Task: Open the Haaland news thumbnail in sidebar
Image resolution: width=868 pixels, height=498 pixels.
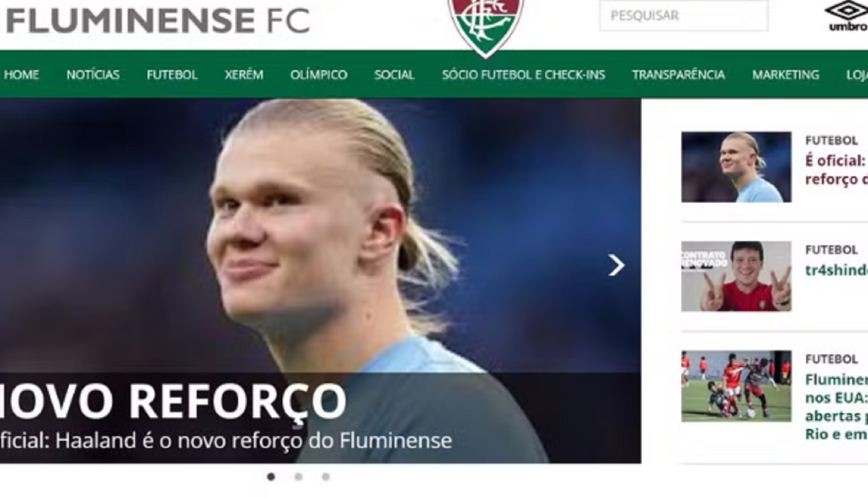Action: click(736, 167)
